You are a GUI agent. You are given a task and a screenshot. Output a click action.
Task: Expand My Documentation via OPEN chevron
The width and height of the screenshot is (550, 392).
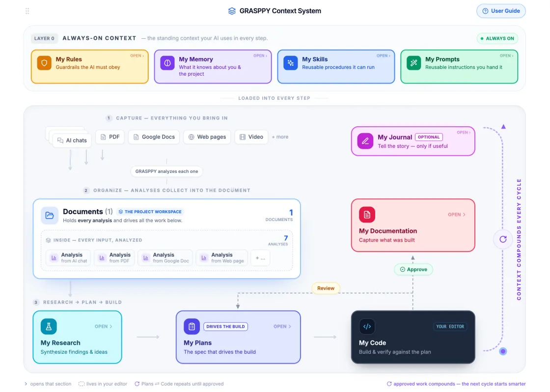click(x=456, y=215)
